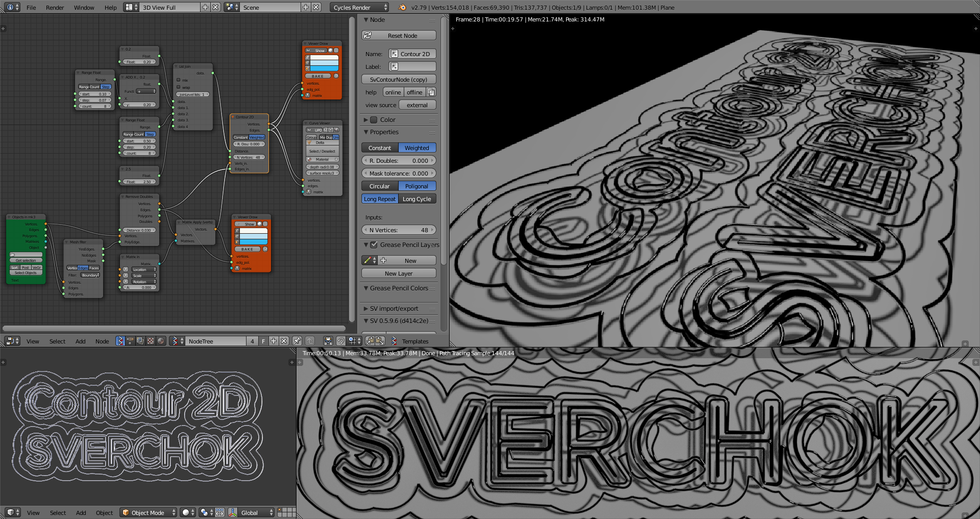Screen dimensions: 980x519
Task: Delete the current Scene with the X icon
Action: [x=316, y=7]
